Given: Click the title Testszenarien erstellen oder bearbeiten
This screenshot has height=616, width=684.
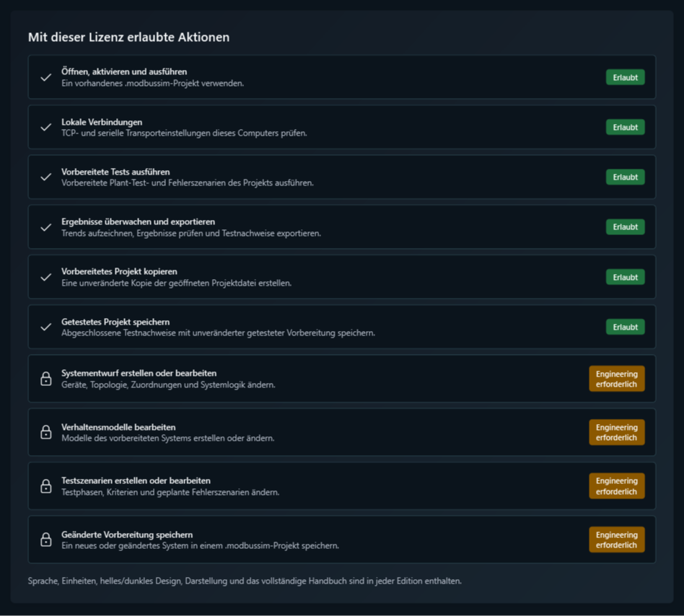Looking at the screenshot, I should pyautogui.click(x=136, y=480).
